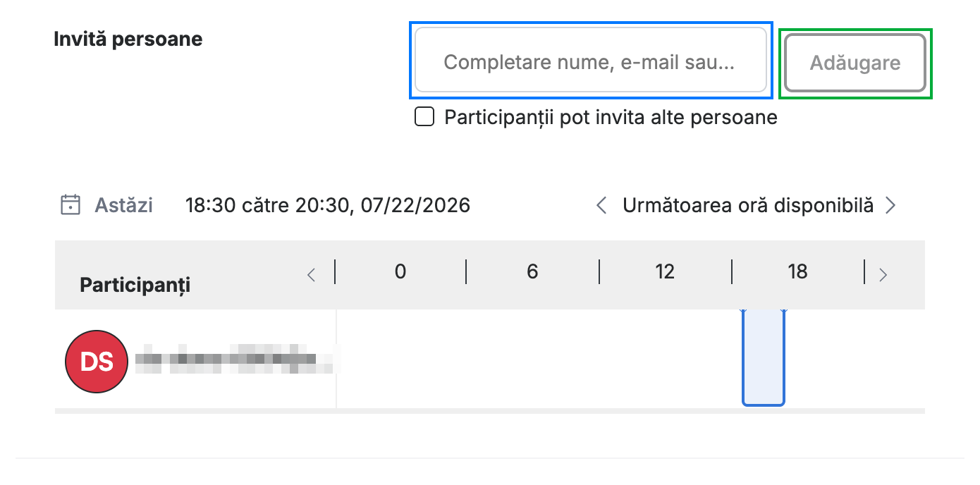This screenshot has width=980, height=485.
Task: Click the Adăugare button
Action: [x=855, y=63]
